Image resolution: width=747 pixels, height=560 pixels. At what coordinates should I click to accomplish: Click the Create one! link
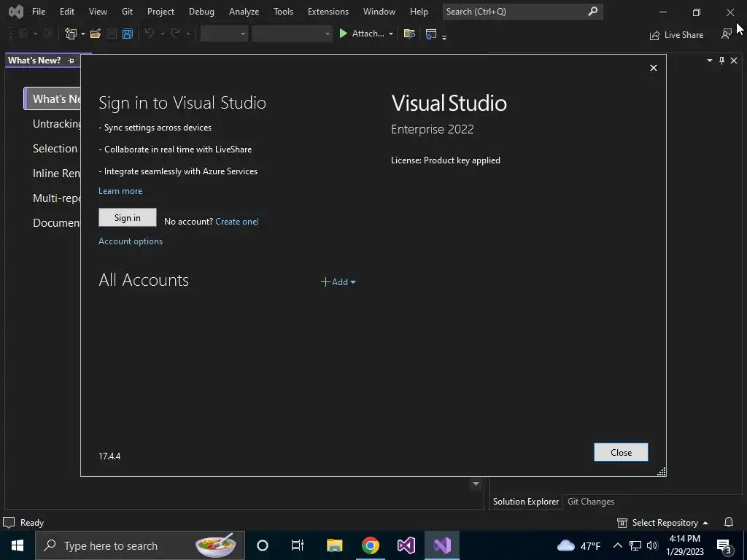point(237,222)
